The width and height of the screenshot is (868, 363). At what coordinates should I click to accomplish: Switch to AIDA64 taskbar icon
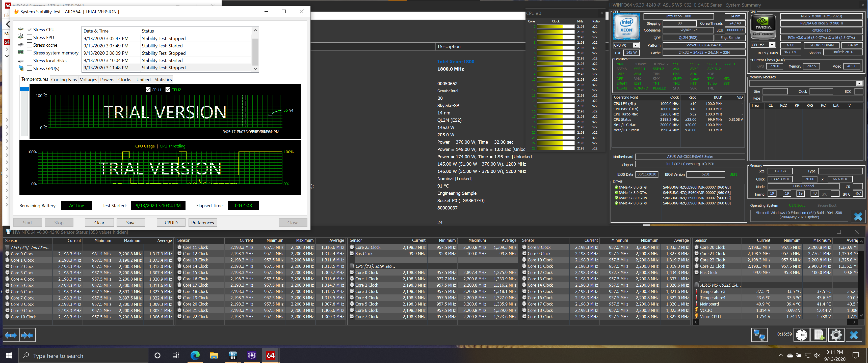coord(271,356)
